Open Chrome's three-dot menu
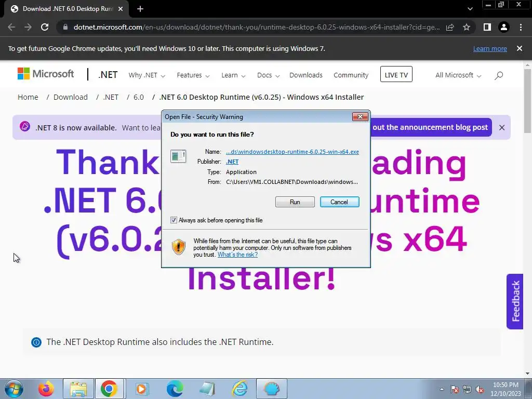The image size is (532, 399). pyautogui.click(x=521, y=27)
